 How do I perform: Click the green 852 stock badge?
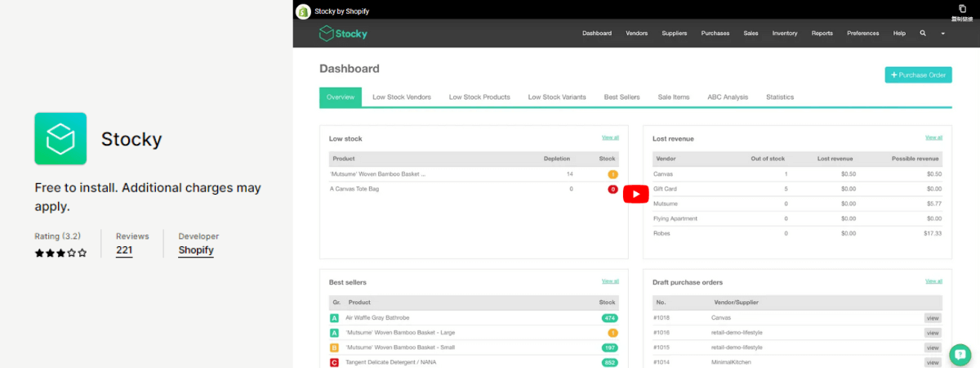[x=609, y=362]
